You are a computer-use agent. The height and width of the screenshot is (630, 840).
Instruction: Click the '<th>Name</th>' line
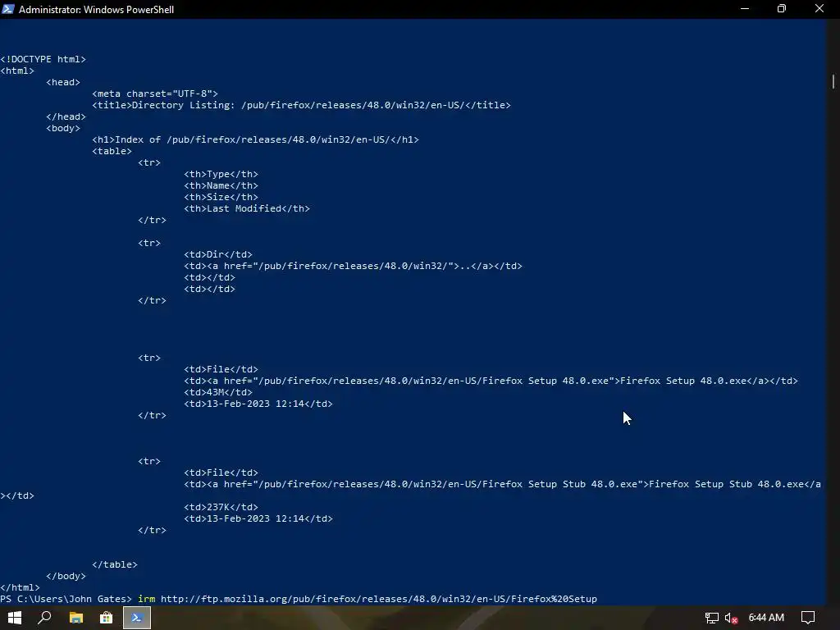[x=221, y=185]
